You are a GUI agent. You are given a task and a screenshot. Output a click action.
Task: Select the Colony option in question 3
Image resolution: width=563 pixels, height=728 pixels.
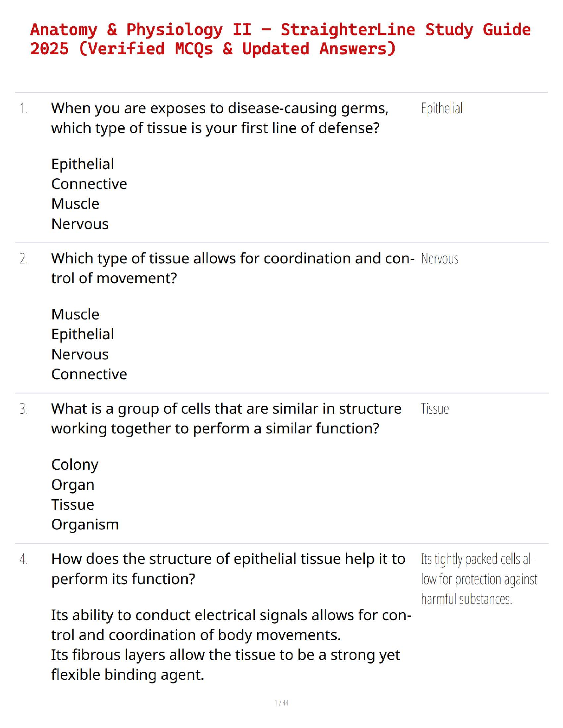pos(75,465)
